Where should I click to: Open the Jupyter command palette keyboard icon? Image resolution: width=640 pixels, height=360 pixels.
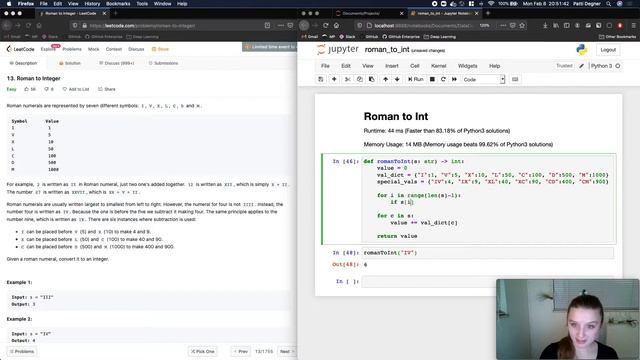click(515, 79)
